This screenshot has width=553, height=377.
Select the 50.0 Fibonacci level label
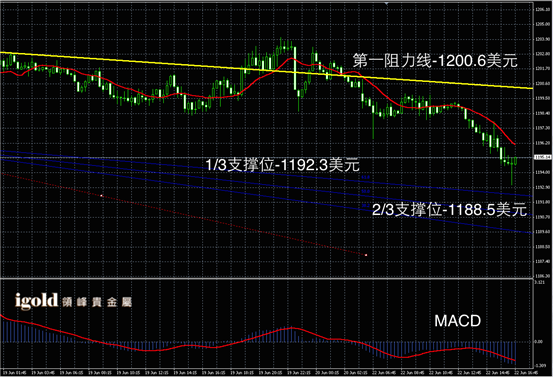(366, 191)
